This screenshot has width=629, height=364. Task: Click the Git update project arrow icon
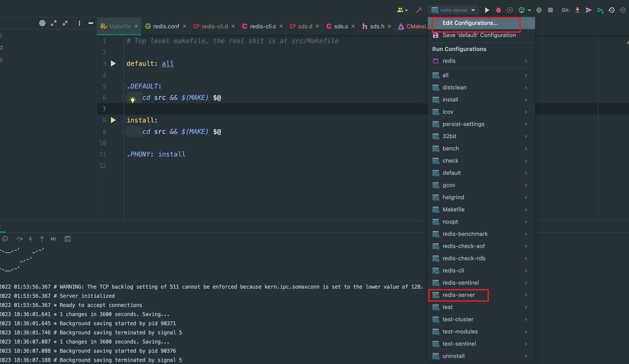[577, 10]
